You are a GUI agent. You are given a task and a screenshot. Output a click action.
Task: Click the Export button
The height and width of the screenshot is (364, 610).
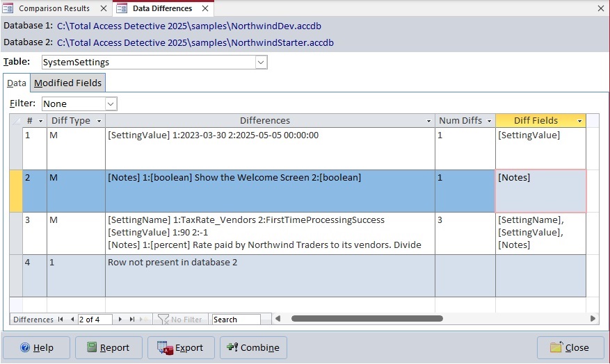point(181,347)
